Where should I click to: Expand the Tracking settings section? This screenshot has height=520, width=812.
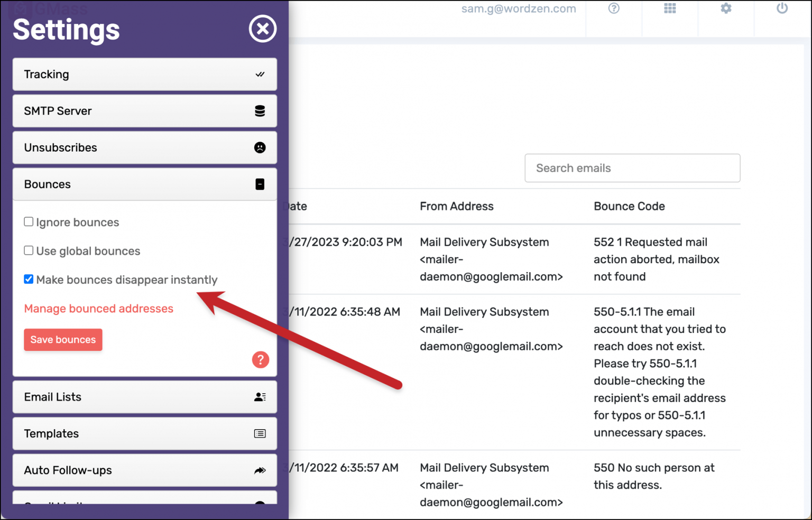(144, 75)
